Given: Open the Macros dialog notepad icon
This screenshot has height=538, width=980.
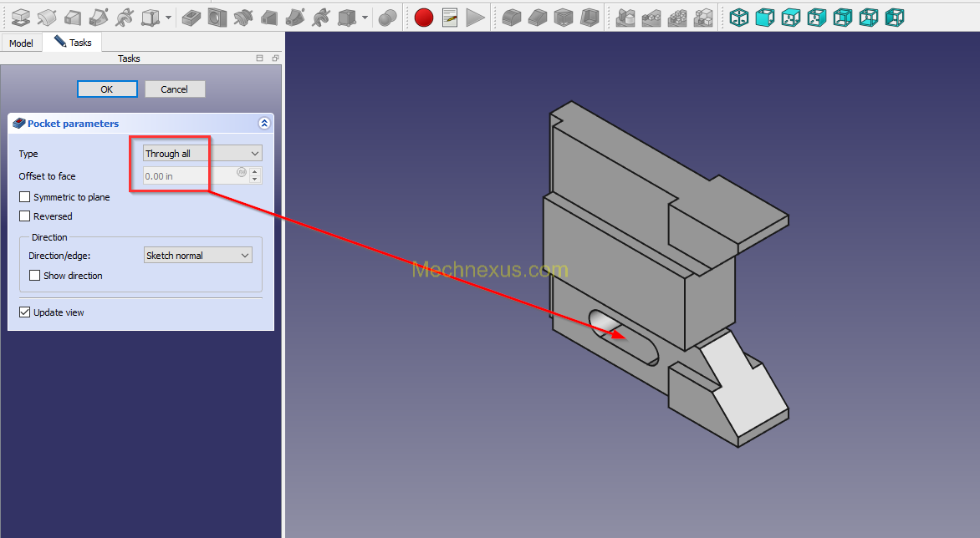Looking at the screenshot, I should 449,18.
